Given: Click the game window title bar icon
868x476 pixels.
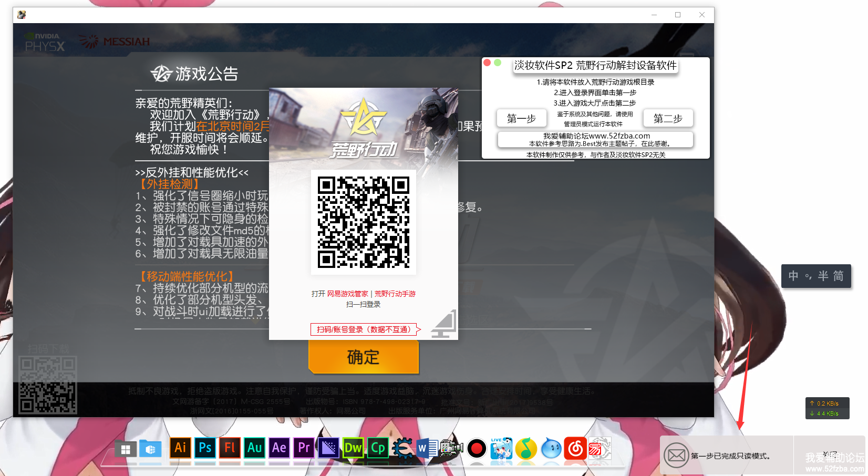Looking at the screenshot, I should (22, 15).
